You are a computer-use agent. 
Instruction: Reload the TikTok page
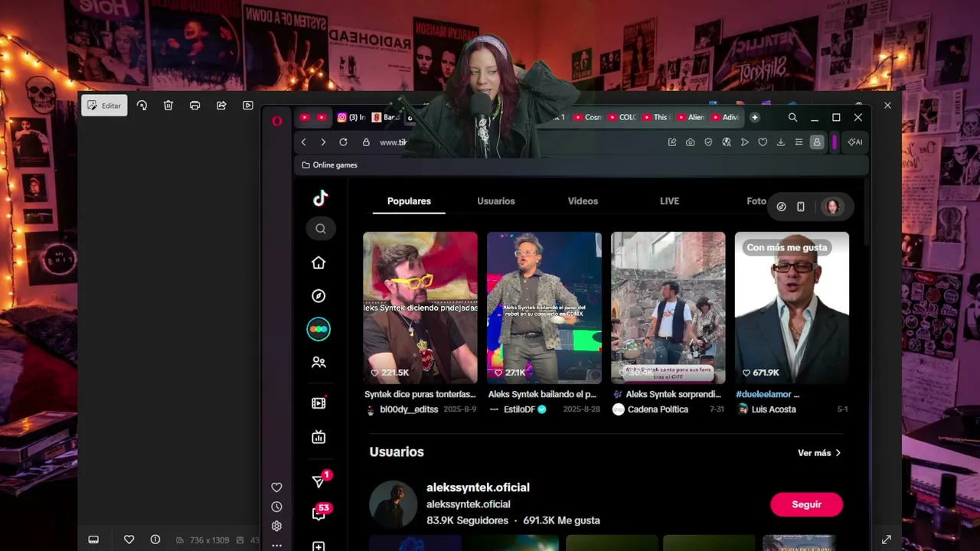tap(343, 142)
